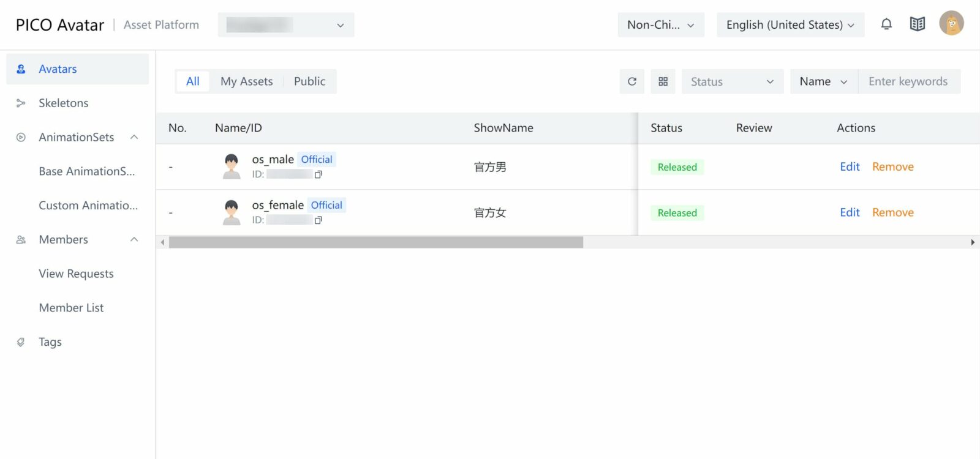Click the horizontal table scrollbar
Screen dimensions: 980x459
pyautogui.click(x=375, y=242)
